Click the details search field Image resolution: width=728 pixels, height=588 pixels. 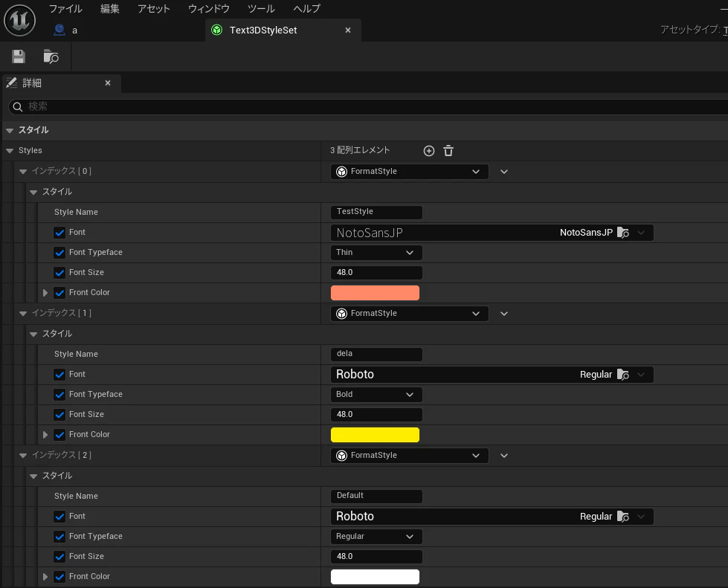pyautogui.click(x=367, y=107)
